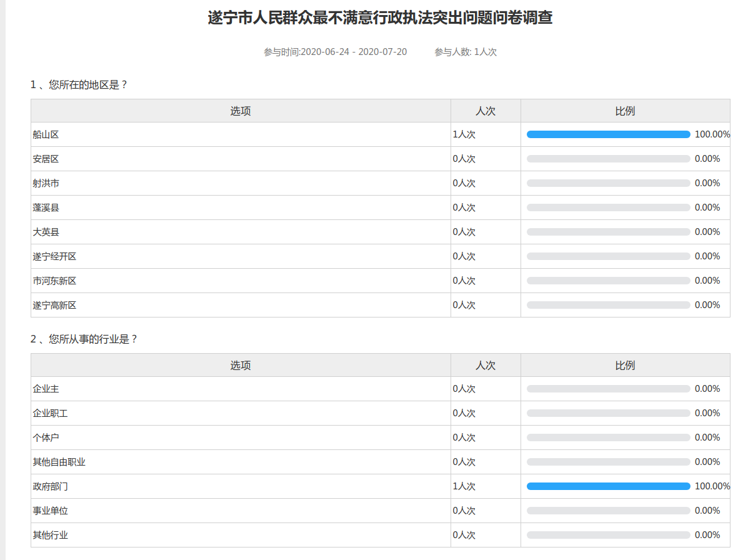Click the 企业职工 option label
The width and height of the screenshot is (733, 560).
50,413
